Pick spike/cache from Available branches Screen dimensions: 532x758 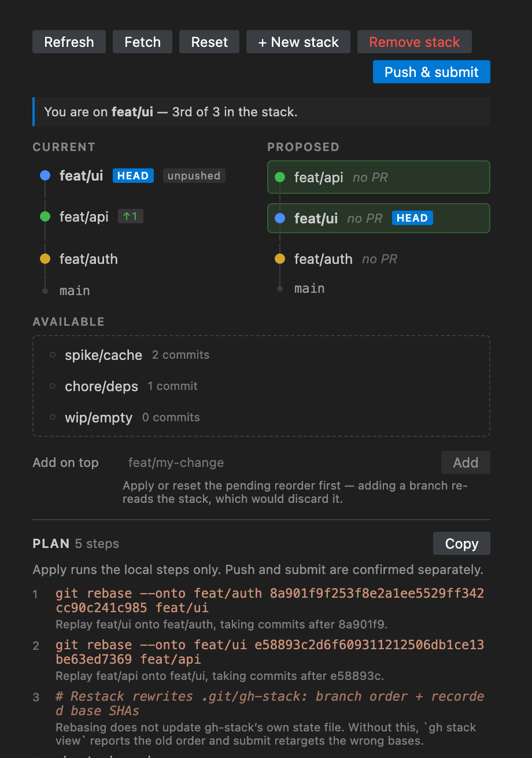(x=104, y=355)
